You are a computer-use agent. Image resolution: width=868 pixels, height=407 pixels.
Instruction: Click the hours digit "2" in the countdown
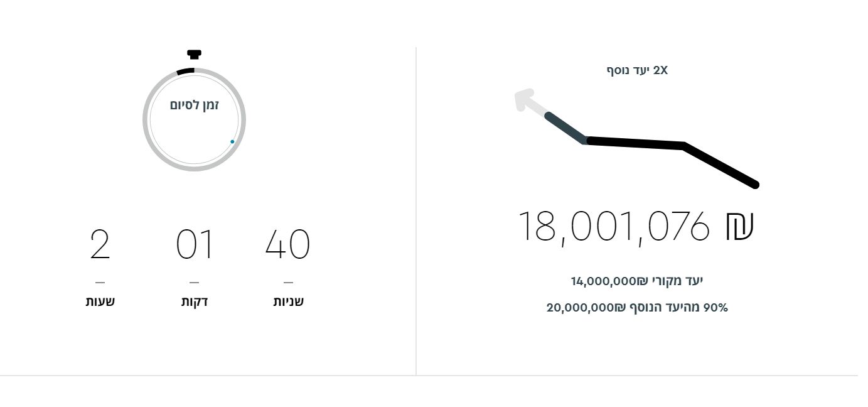tap(100, 244)
